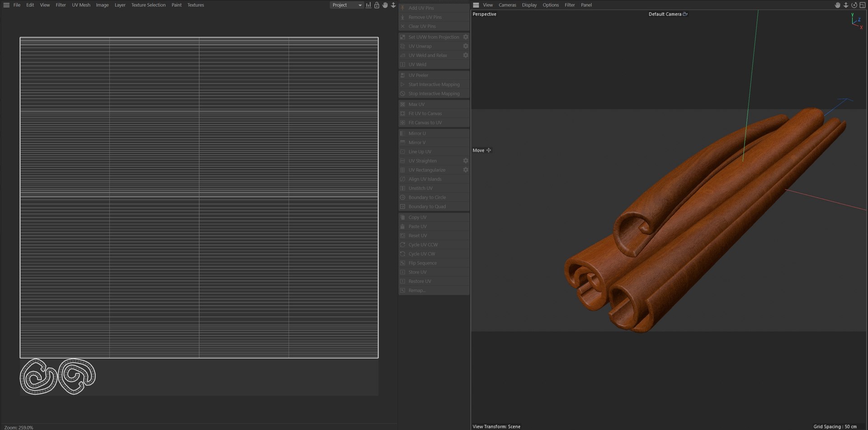The width and height of the screenshot is (868, 430).
Task: Click the Max UV icon
Action: pyautogui.click(x=402, y=104)
